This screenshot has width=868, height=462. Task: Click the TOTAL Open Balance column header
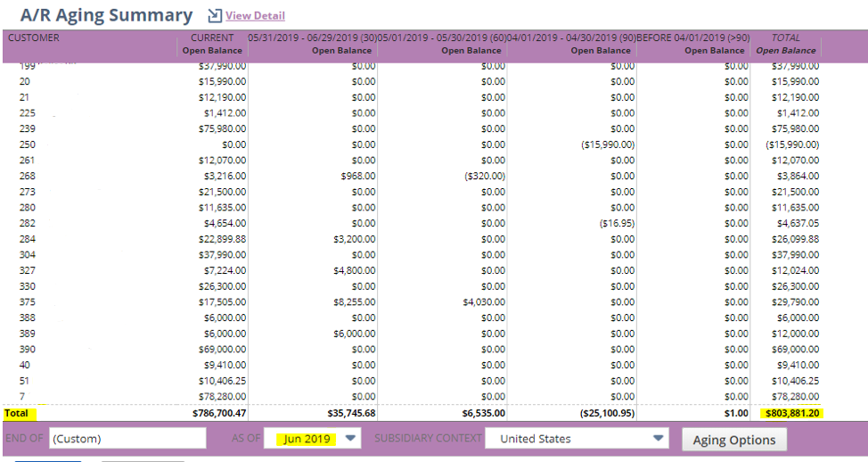click(786, 44)
